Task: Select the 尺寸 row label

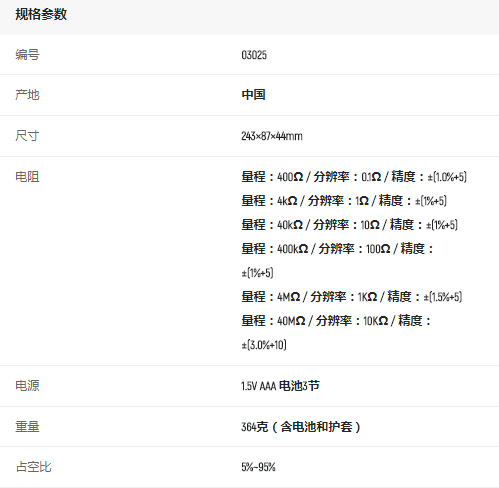Action: [27, 136]
